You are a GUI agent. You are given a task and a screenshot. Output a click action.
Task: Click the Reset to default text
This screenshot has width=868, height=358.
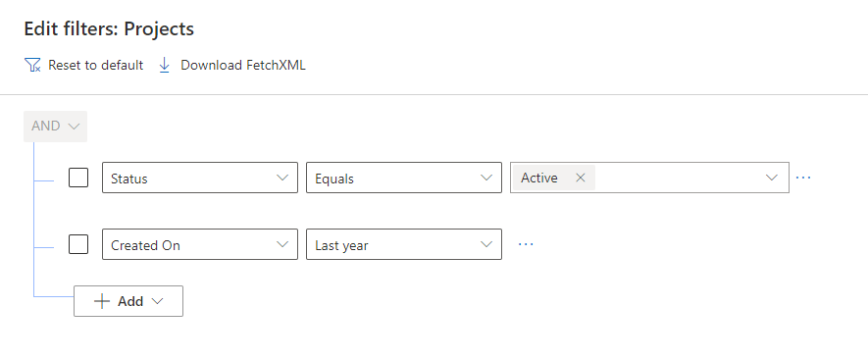pos(96,66)
